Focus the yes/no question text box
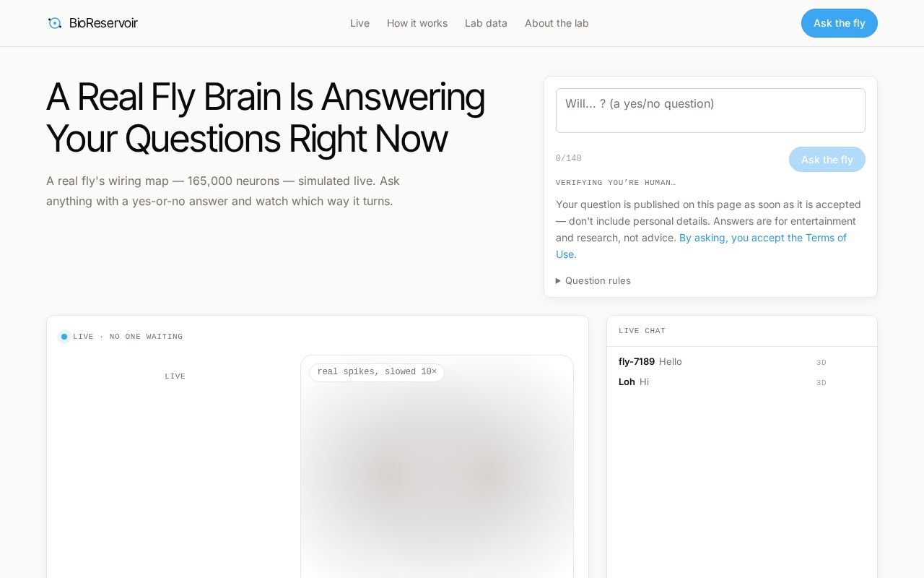924x578 pixels. (x=710, y=111)
